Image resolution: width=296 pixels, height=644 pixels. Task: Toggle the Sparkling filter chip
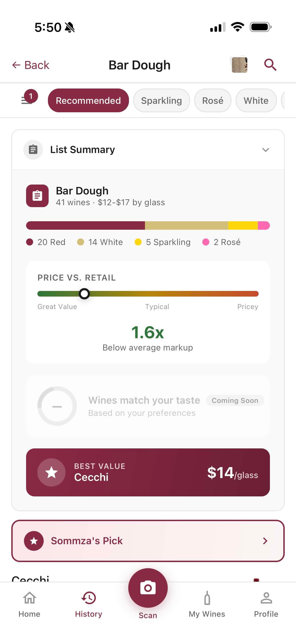161,101
